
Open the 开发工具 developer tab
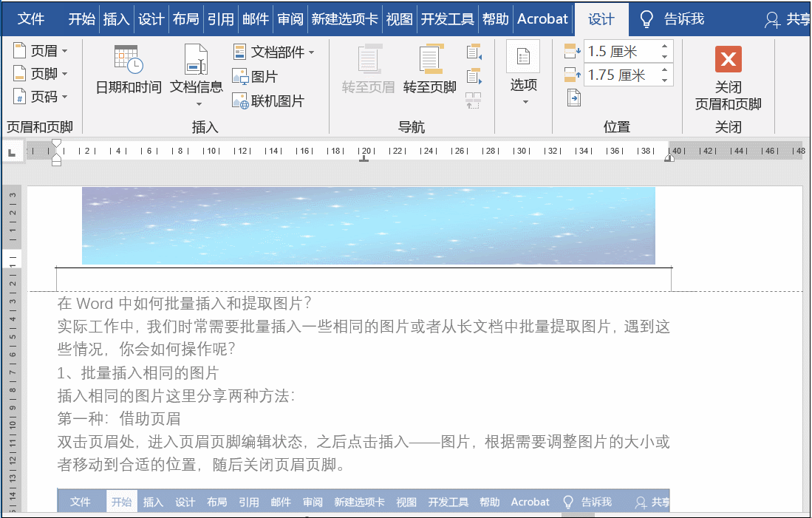click(448, 19)
